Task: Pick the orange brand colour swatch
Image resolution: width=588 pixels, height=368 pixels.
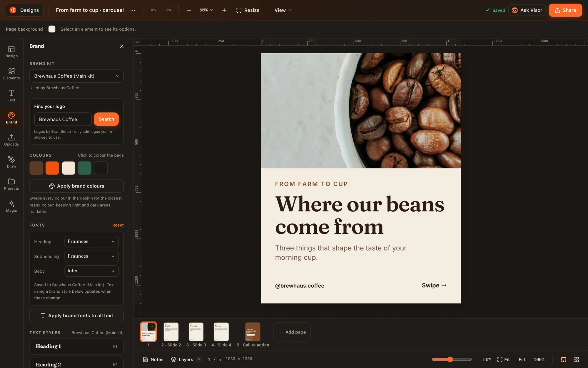Action: 52,168
